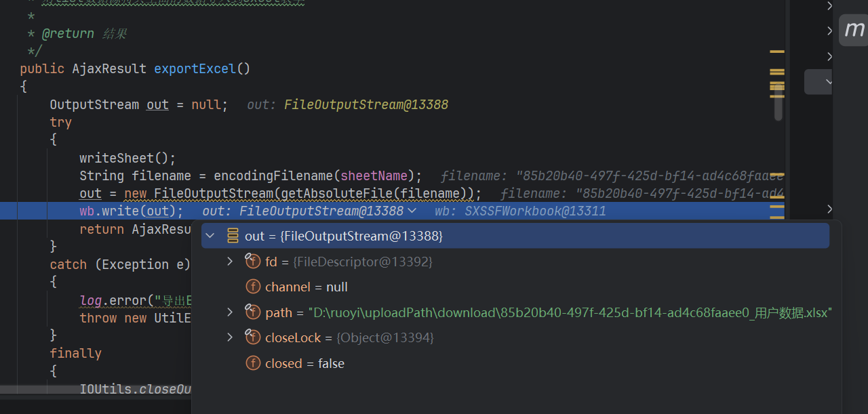Click the 'return AjaxResu' statement
This screenshot has height=414, width=868.
pos(135,230)
